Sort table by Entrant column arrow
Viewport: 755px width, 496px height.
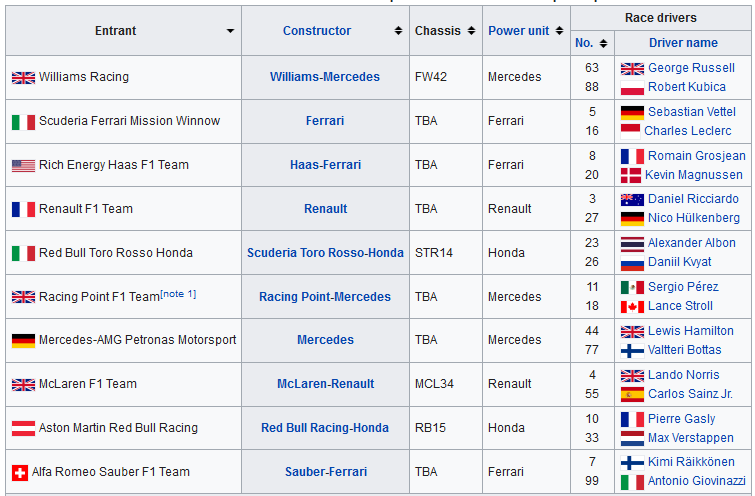pos(230,31)
